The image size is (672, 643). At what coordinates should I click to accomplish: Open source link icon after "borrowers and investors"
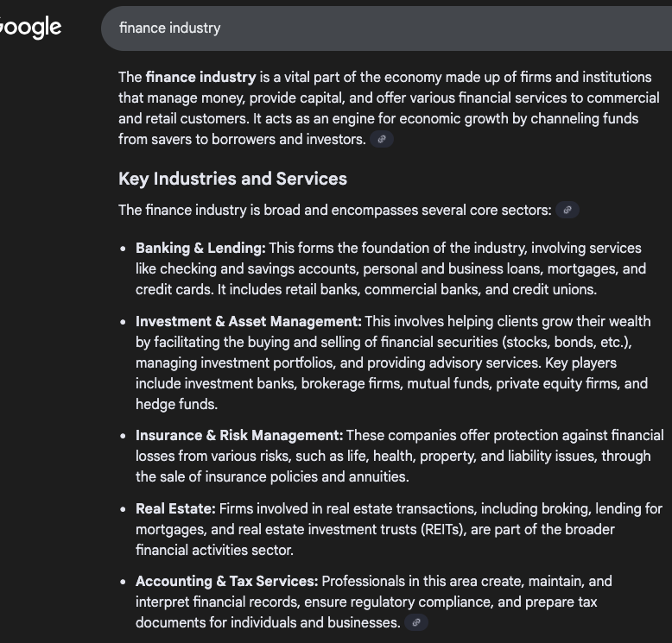tap(382, 139)
